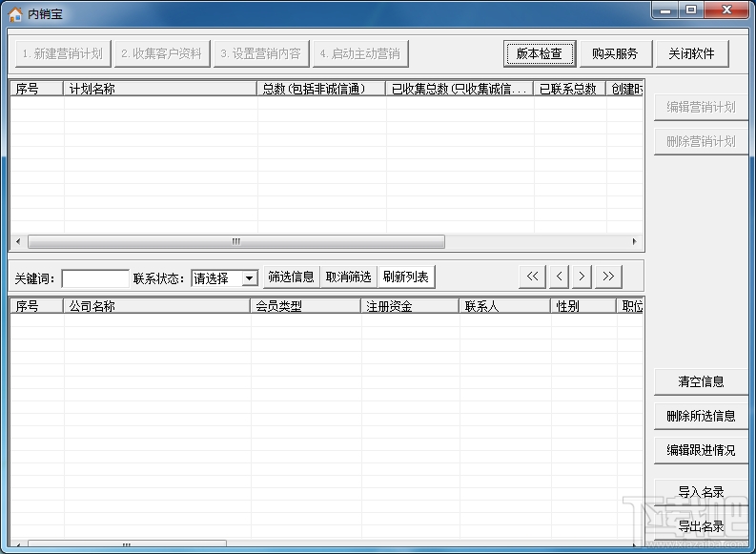Go to previous page with < button
The image size is (756, 554).
[x=560, y=277]
